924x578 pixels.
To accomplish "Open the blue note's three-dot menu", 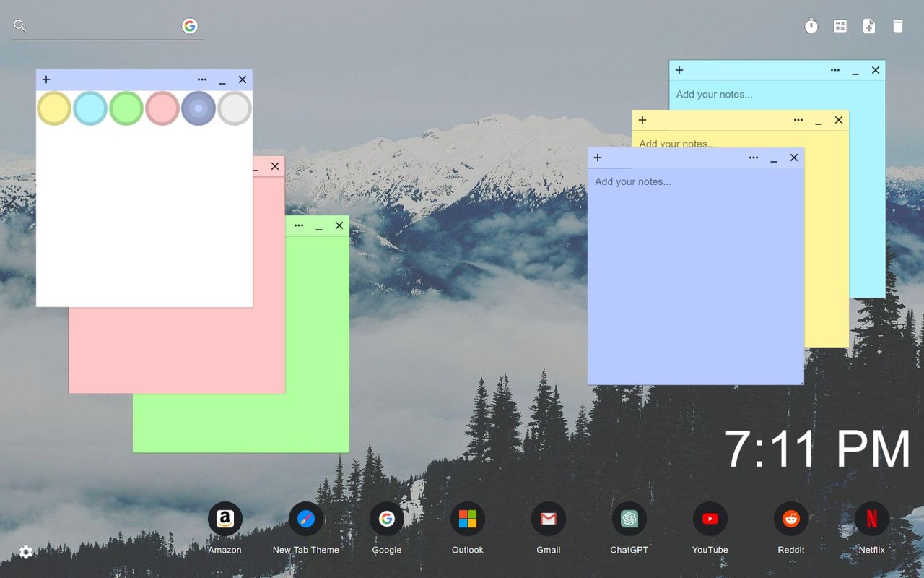I will (754, 158).
